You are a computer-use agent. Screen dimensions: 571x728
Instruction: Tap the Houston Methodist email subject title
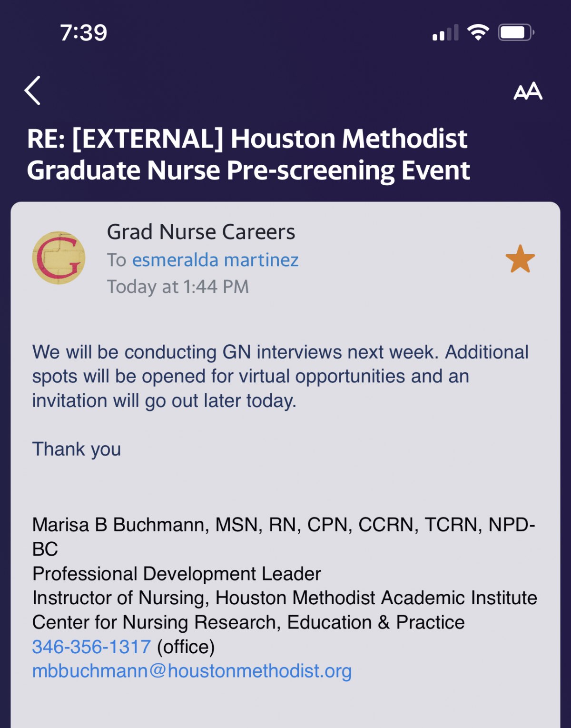[x=248, y=154]
